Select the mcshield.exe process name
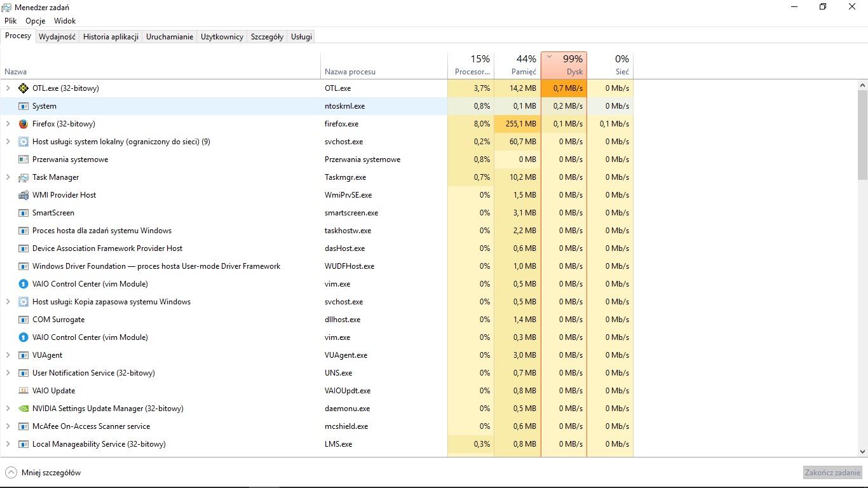The image size is (868, 488). coord(346,426)
